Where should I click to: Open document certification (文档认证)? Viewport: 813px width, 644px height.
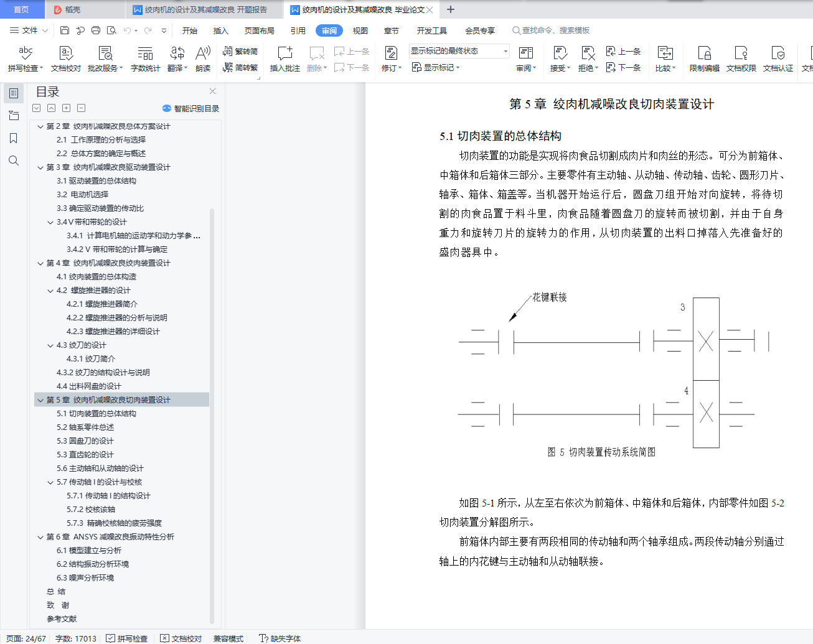coord(778,59)
